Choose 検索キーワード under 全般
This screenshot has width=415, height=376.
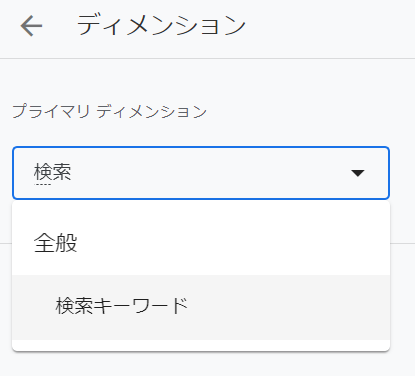201,307
